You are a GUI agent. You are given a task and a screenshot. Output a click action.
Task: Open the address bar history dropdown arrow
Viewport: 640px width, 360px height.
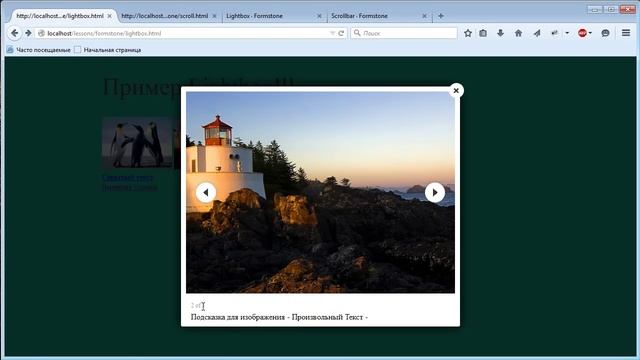click(x=332, y=33)
